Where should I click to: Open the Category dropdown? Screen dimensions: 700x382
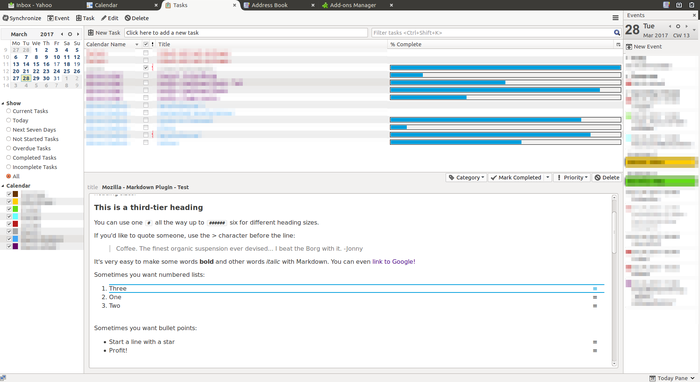coord(467,178)
